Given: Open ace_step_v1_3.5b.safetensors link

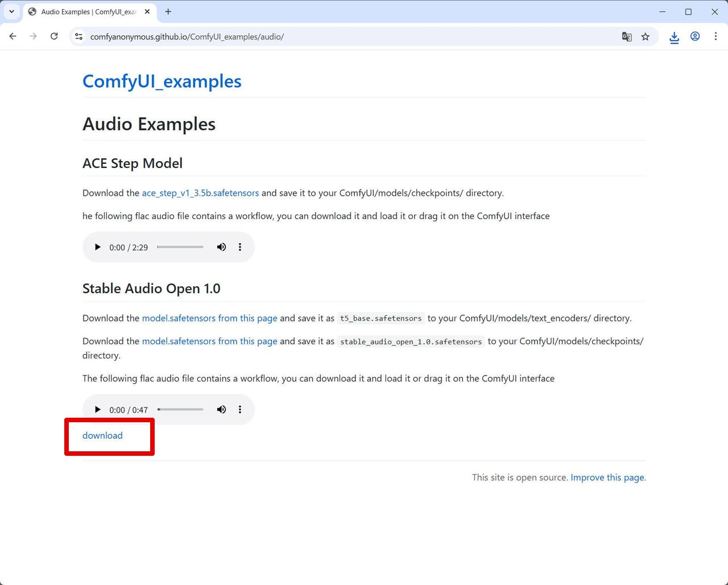Looking at the screenshot, I should (x=200, y=193).
